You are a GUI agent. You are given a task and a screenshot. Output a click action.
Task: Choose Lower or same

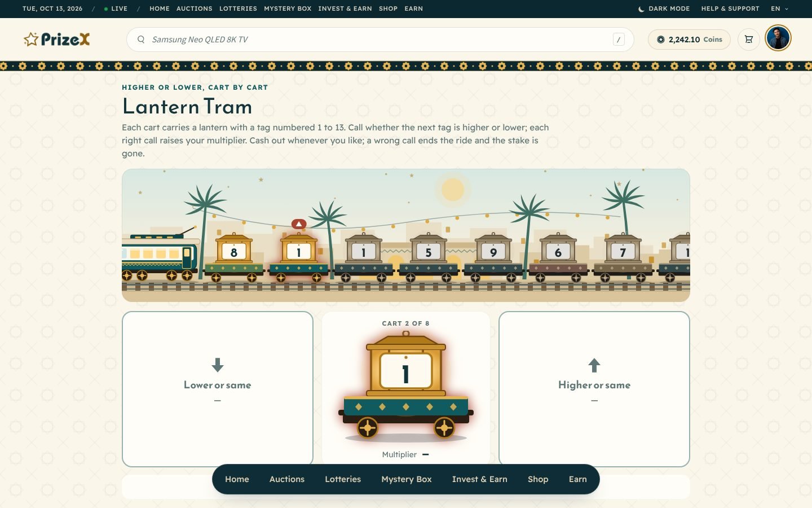click(218, 389)
